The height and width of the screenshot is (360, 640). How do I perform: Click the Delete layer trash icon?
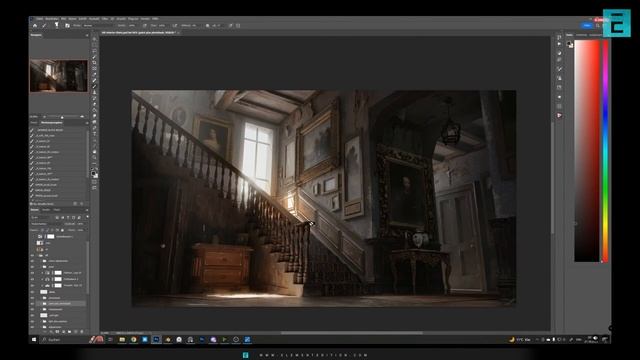82,332
